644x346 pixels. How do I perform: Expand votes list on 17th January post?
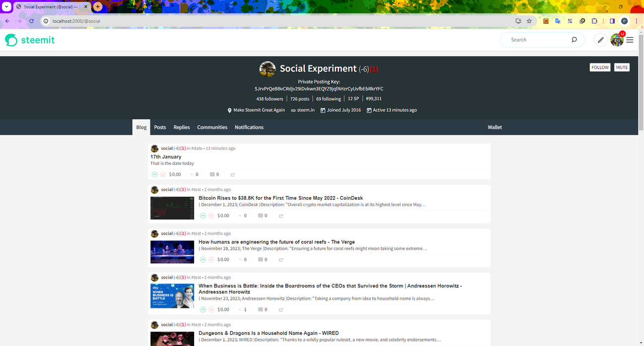tap(194, 175)
